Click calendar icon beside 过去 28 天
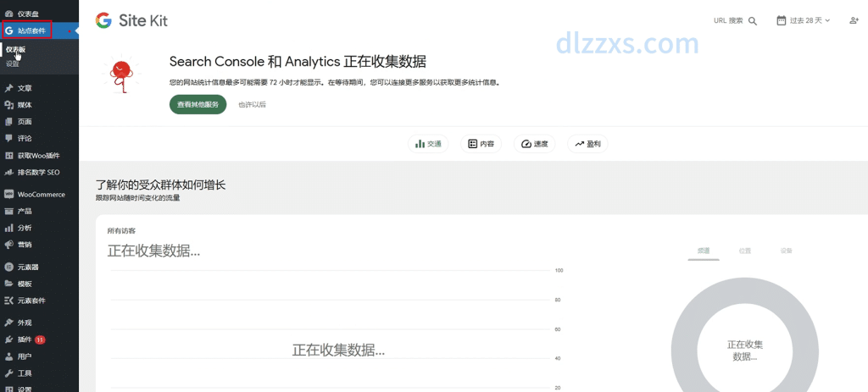 point(781,20)
